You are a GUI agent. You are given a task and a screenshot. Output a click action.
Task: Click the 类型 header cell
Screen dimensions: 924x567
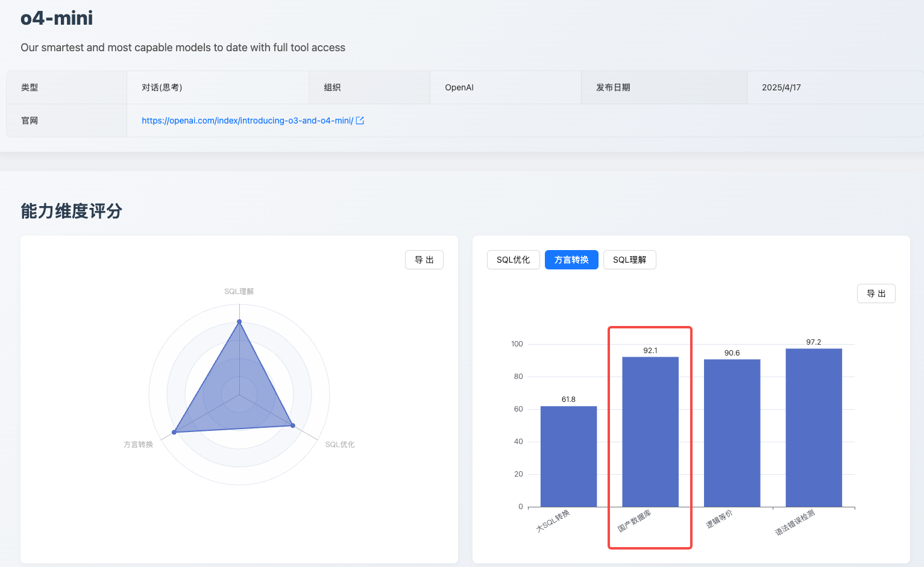(66, 87)
